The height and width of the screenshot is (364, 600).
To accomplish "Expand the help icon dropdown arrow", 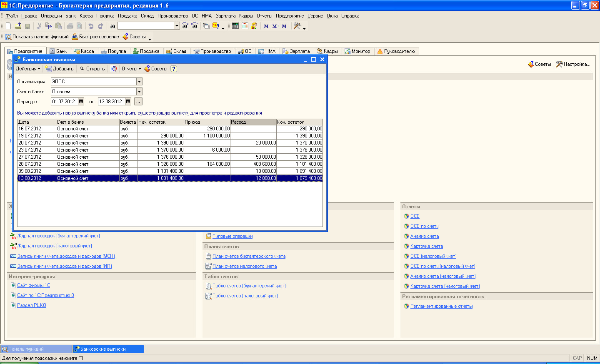I will [223, 28].
